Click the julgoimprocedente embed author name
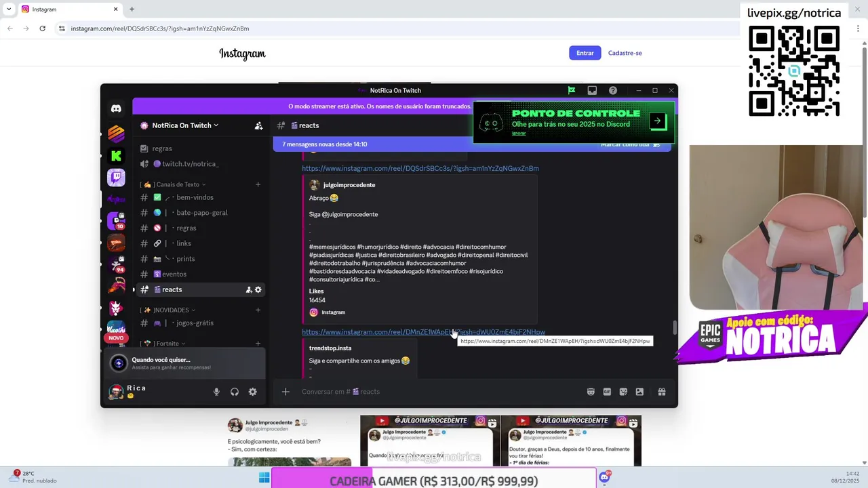Screen dimensions: 868x488 coord(349,185)
